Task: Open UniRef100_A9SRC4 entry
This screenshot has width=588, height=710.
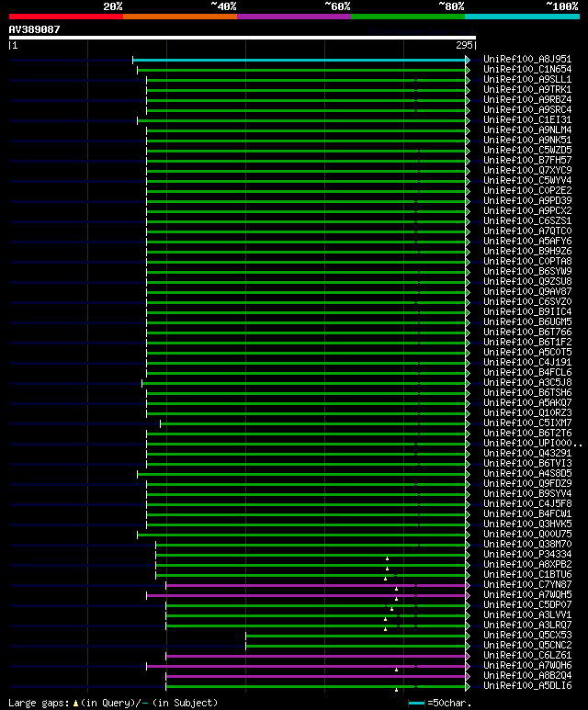Action: tap(527, 109)
